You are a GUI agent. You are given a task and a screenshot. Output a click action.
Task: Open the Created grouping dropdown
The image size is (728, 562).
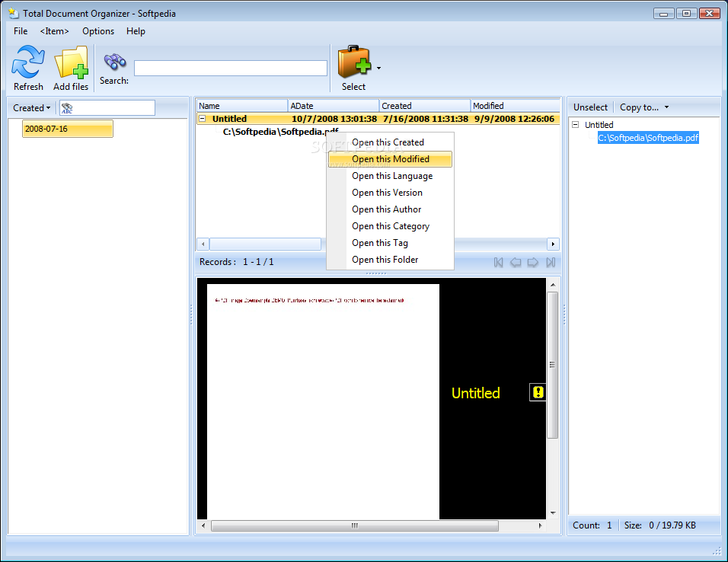pyautogui.click(x=31, y=108)
